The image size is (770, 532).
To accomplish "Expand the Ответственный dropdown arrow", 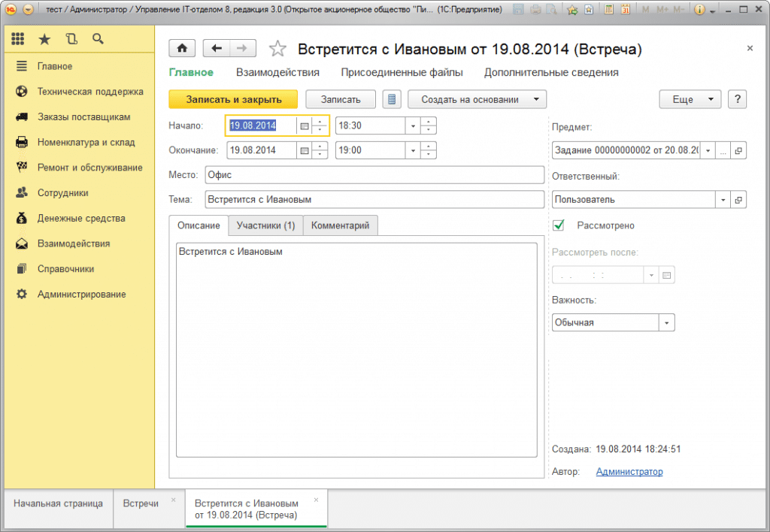I will pos(723,199).
